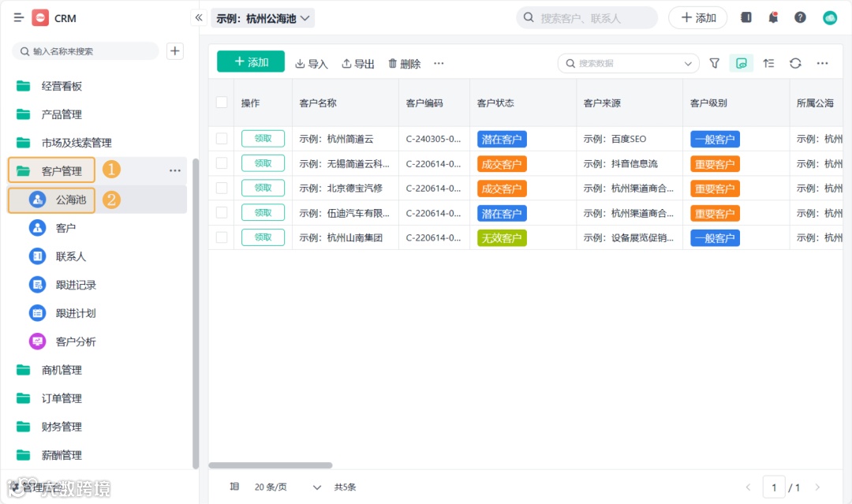Click 领取 for 示例：伍迪汽车有限
This screenshot has height=504, width=852.
(x=263, y=212)
